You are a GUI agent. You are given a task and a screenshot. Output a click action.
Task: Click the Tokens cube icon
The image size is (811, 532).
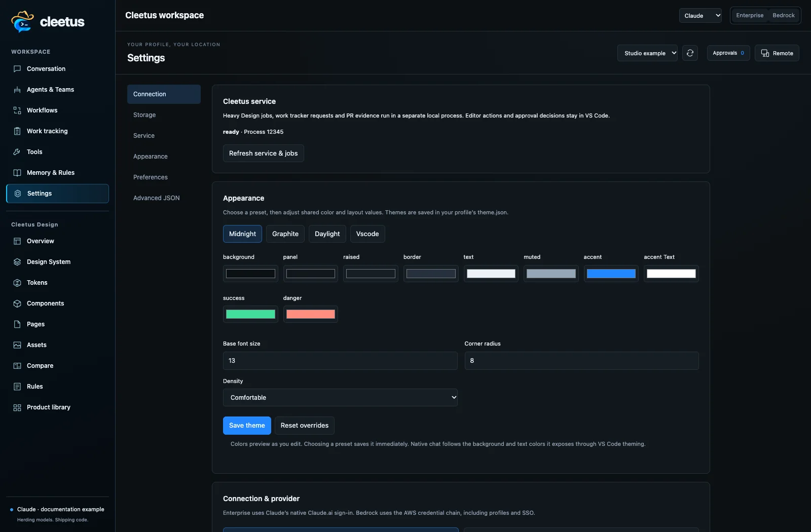pos(17,283)
